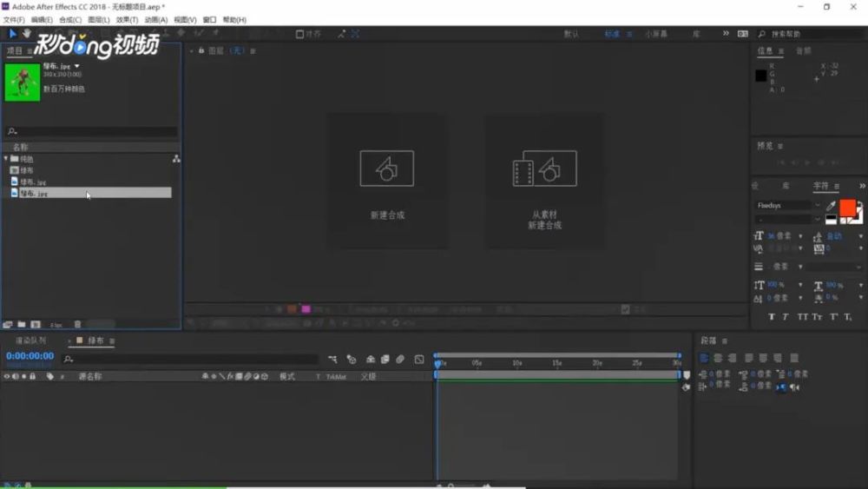Apply All Caps text style
The width and height of the screenshot is (868, 489).
[802, 317]
